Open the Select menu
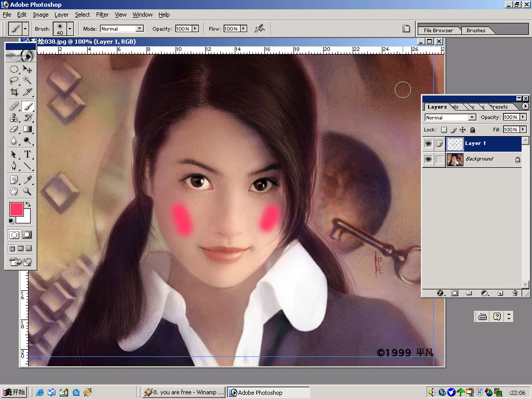 tap(83, 15)
